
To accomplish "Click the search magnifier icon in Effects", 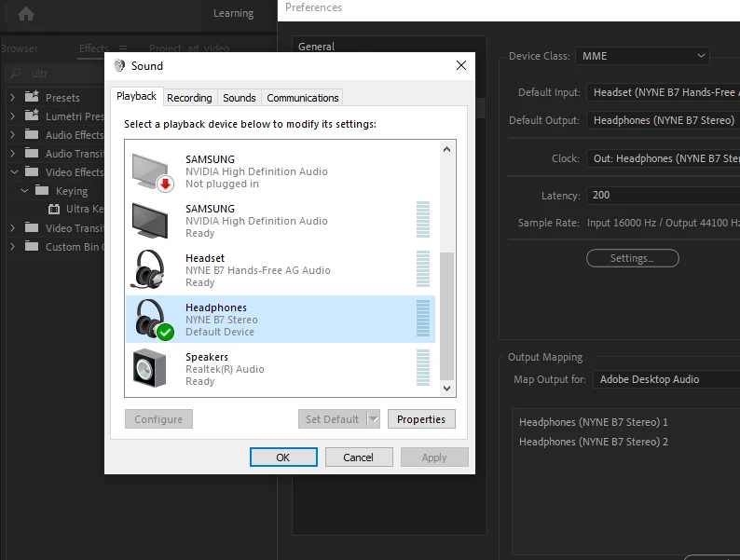I will pos(16,73).
